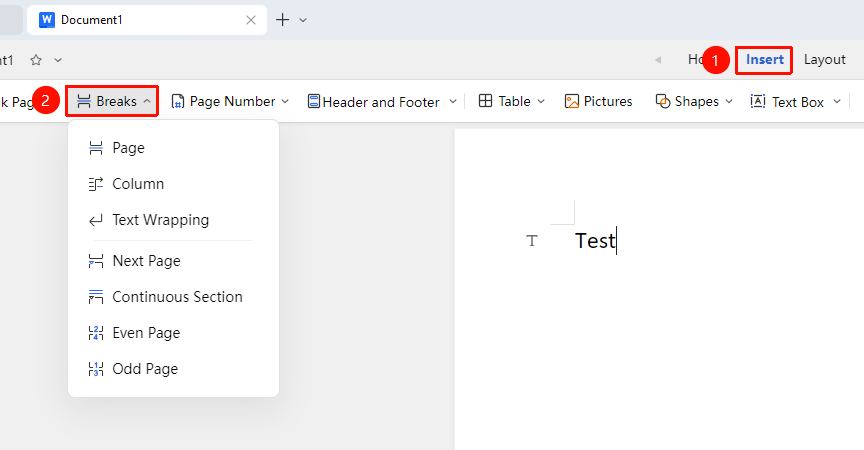Click the Breaks icon in toolbar
This screenshot has width=864, height=450.
point(84,101)
